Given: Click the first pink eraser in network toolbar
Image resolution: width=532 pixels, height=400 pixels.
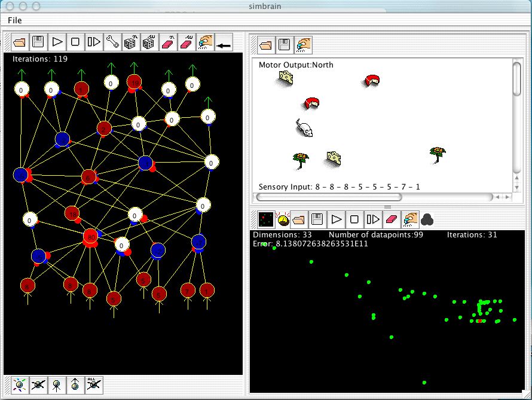Looking at the screenshot, I should (x=167, y=42).
